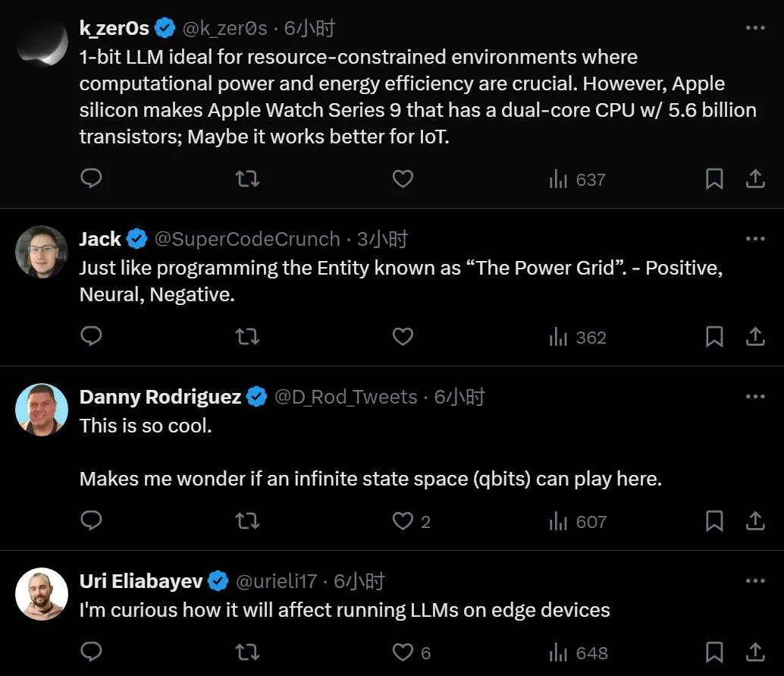This screenshot has height=676, width=784.
Task: Click Uri Eliabayev's profile picture
Action: [42, 593]
